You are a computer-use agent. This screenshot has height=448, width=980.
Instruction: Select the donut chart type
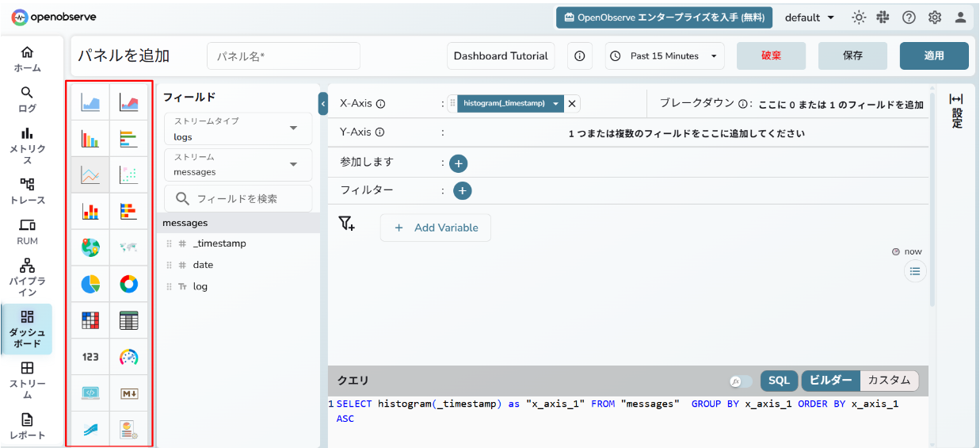tap(128, 284)
